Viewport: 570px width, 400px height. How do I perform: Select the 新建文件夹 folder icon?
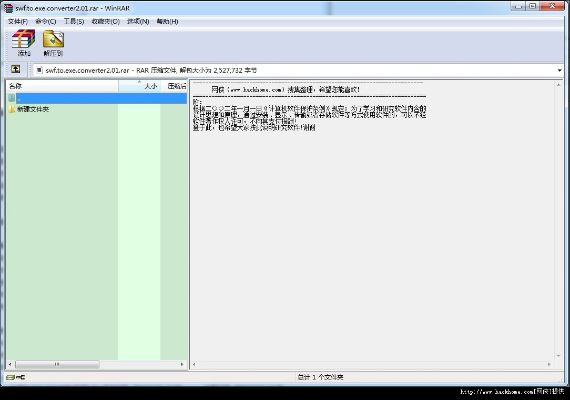coord(12,109)
